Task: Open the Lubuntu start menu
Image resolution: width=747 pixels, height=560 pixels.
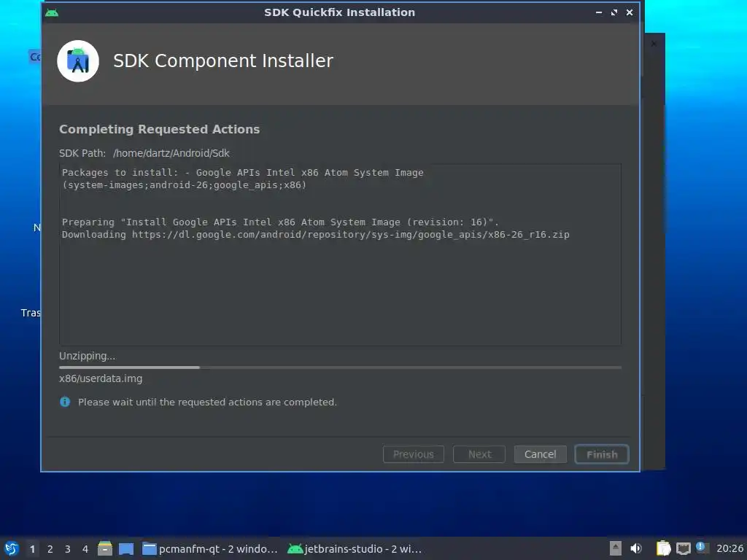Action: click(x=12, y=548)
